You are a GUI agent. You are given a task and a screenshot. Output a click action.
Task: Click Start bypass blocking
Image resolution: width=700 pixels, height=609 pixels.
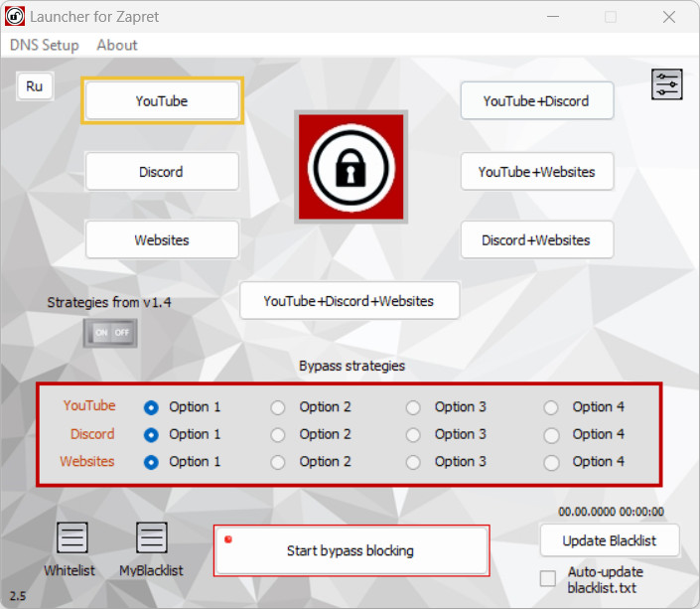(x=351, y=550)
